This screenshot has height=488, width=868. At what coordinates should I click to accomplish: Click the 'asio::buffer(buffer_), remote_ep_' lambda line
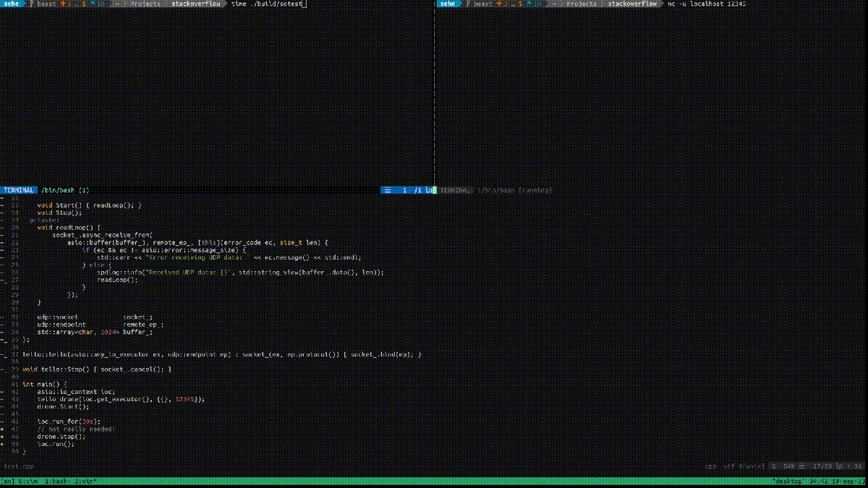click(x=198, y=242)
